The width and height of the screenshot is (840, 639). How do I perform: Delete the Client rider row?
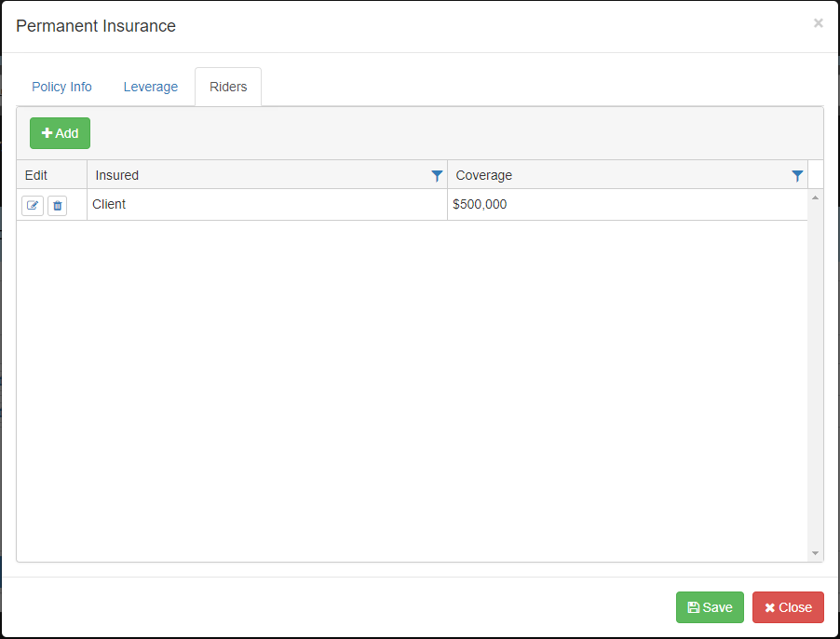(x=57, y=206)
